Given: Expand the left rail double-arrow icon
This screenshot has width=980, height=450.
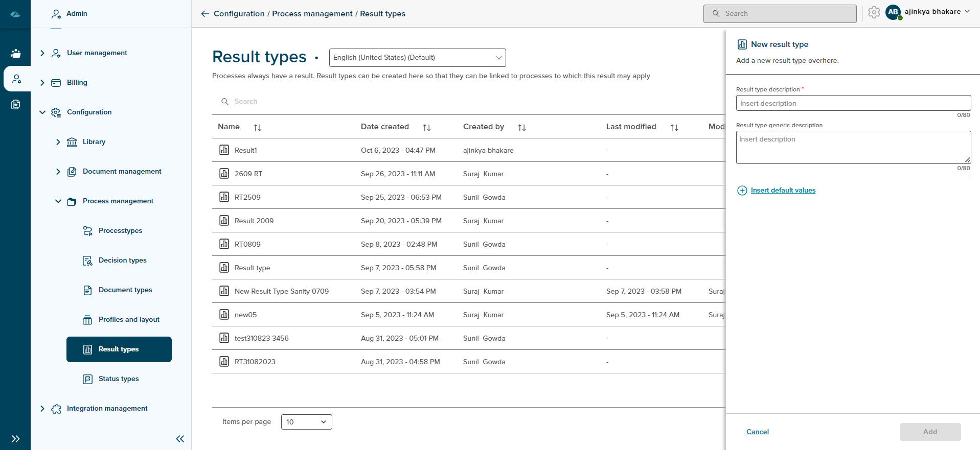Looking at the screenshot, I should 16,439.
